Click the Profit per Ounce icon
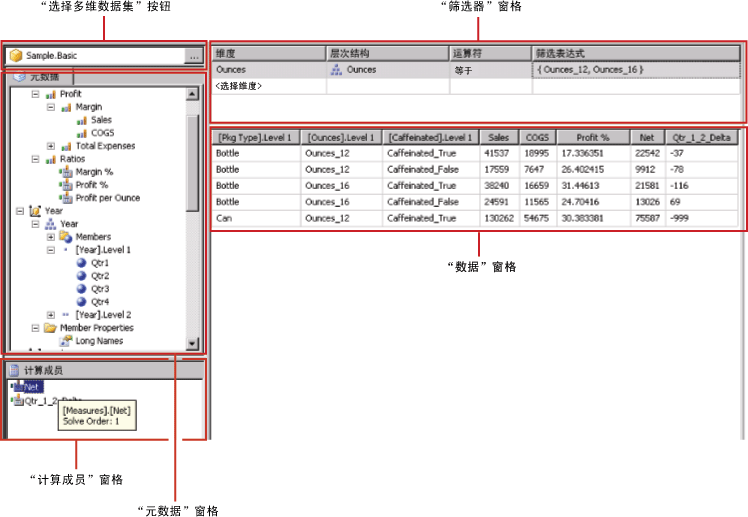The width and height of the screenshot is (748, 517). (x=66, y=198)
